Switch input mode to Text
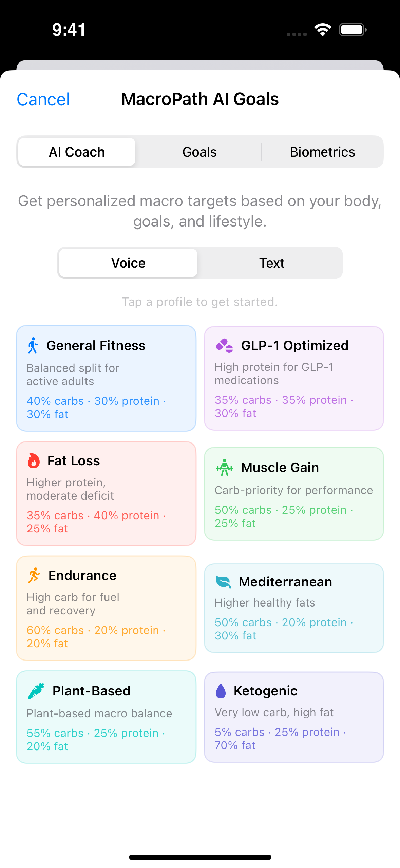Viewport: 400px width, 868px height. [x=271, y=263]
